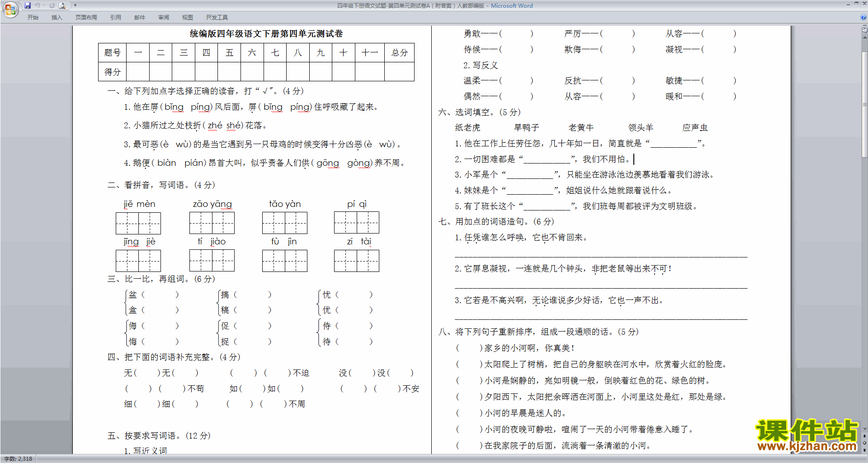Click the 得分 cell in the score table
This screenshot has height=463, width=868.
(x=113, y=72)
